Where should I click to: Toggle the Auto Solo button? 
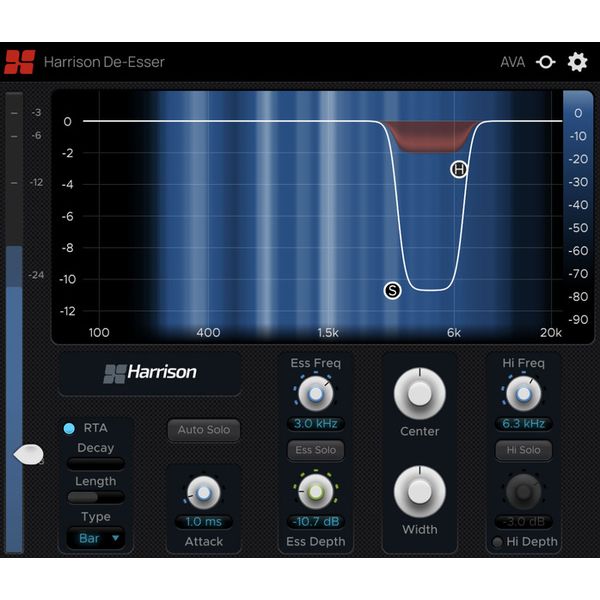click(x=204, y=430)
